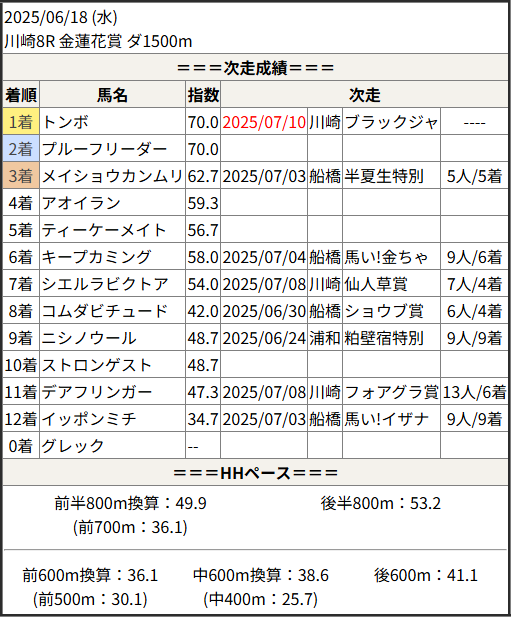The width and height of the screenshot is (511, 617).
Task: Click the 着順 column header
Action: (x=21, y=95)
